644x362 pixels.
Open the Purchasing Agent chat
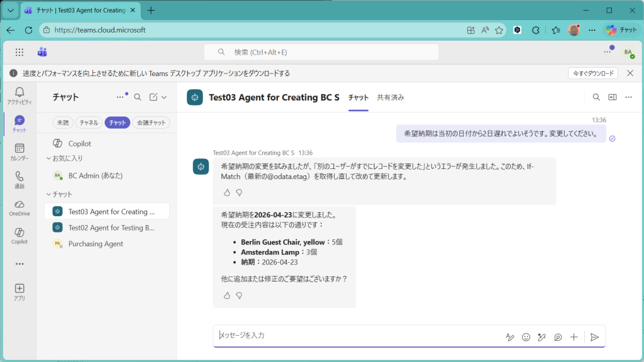pyautogui.click(x=96, y=244)
